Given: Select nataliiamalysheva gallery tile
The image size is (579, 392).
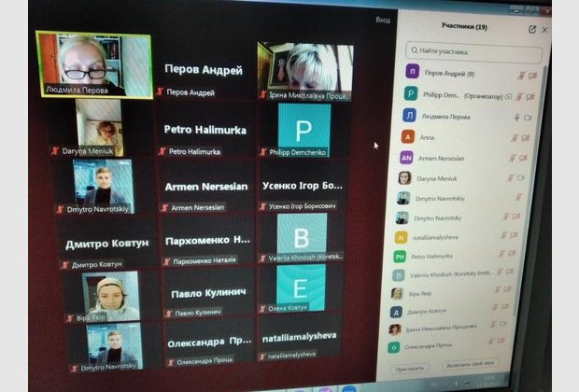Looking at the screenshot, I should click(299, 337).
